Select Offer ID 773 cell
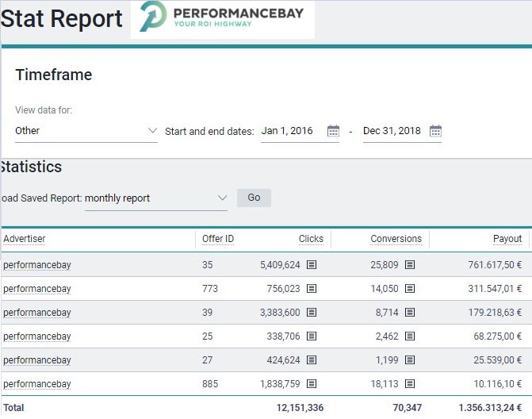Screen dimensions: 532x419 pyautogui.click(x=210, y=288)
